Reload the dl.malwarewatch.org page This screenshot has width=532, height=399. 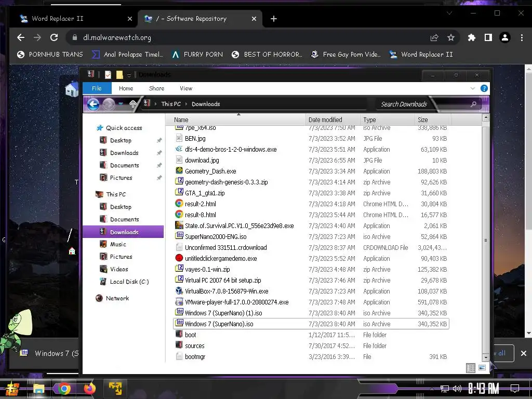click(x=54, y=37)
